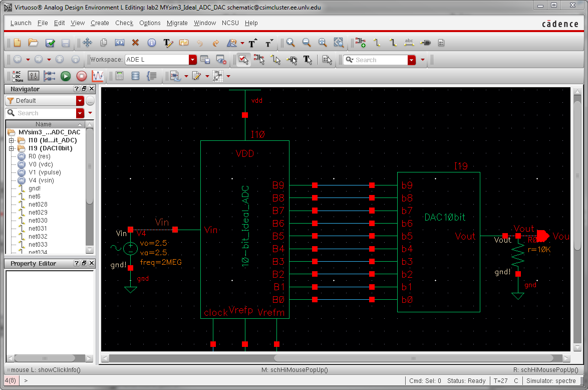588x390 pixels.
Task: Open the Edit Object Properties info icon
Action: pyautogui.click(x=151, y=43)
